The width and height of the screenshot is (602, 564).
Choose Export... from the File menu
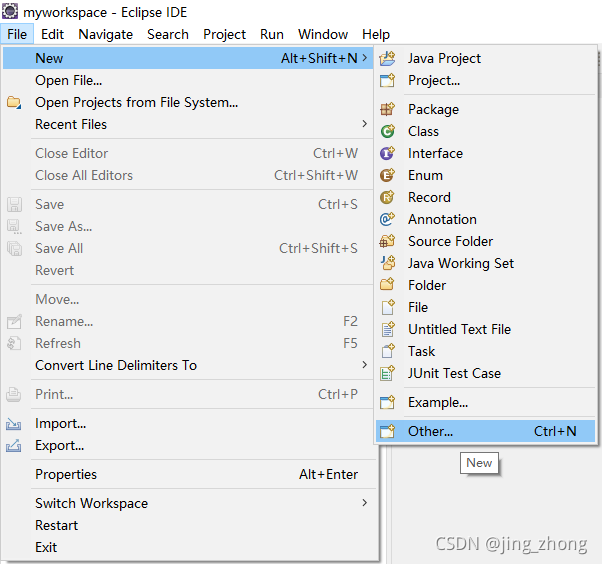188,445
